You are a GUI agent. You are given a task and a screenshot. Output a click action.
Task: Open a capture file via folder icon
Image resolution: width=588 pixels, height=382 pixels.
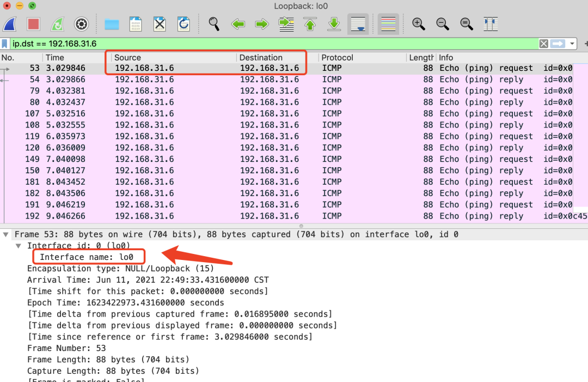click(112, 24)
